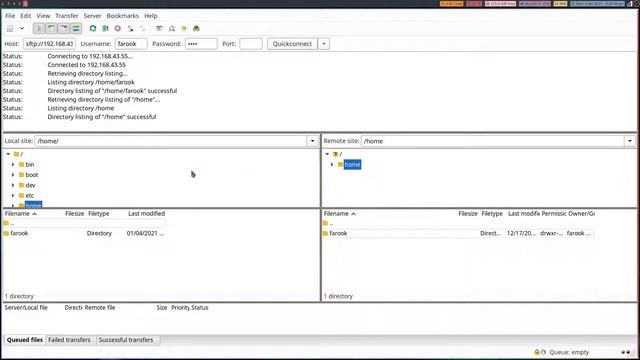This screenshot has height=360, width=640.
Task: Select dev in the local tree
Action: click(30, 185)
